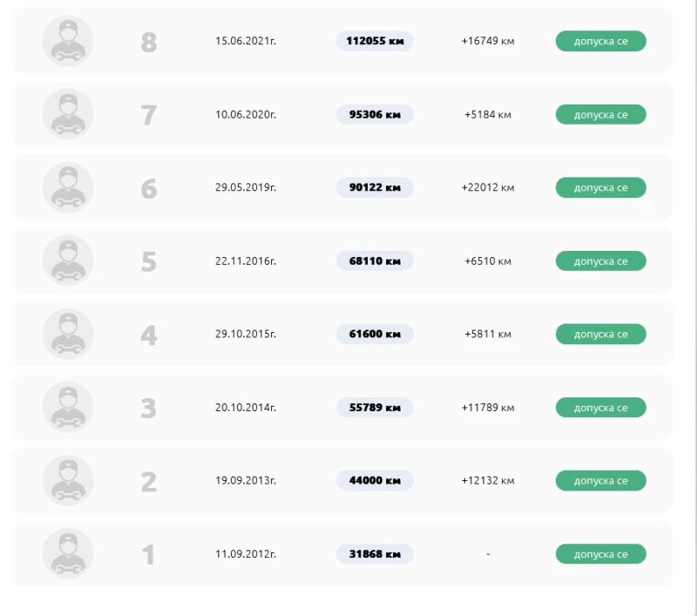Click mechanic avatar icon in row 6
The width and height of the screenshot is (697, 616).
click(68, 187)
